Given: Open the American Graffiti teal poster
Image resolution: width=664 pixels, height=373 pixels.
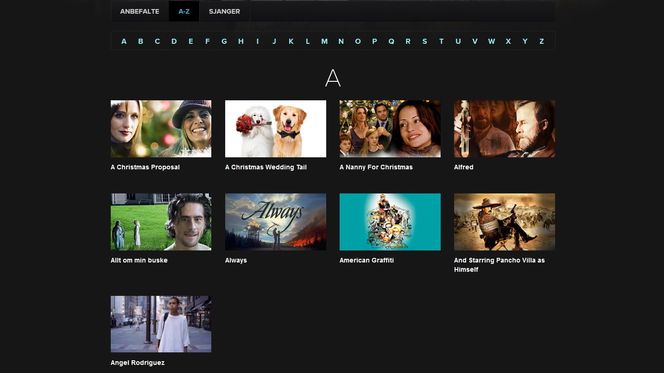Looking at the screenshot, I should (390, 222).
